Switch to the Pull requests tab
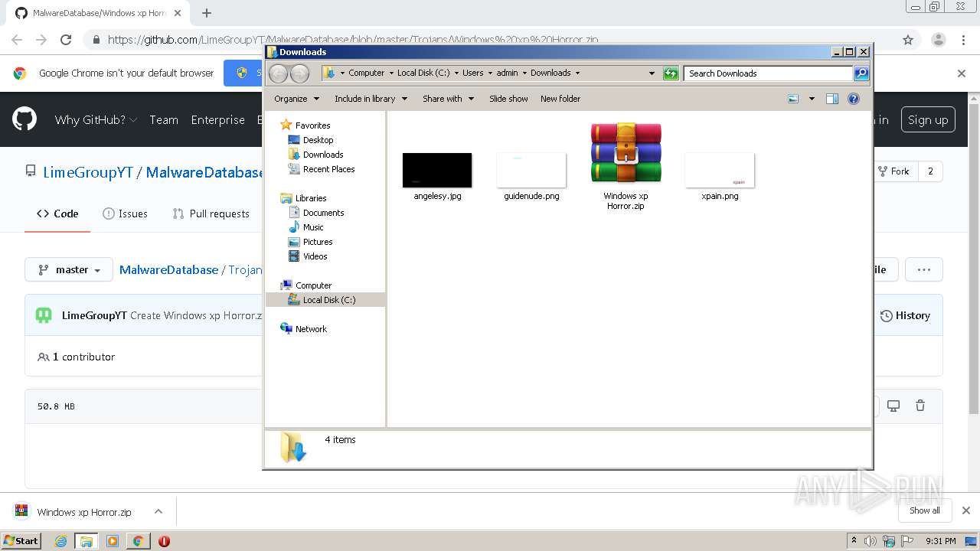The image size is (980, 551). pyautogui.click(x=211, y=214)
